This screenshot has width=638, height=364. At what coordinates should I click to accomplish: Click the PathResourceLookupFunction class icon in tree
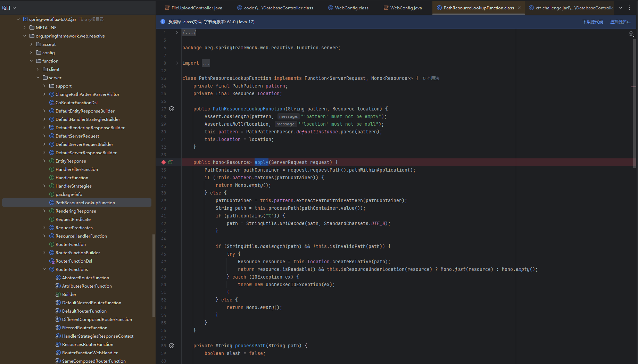click(x=52, y=202)
